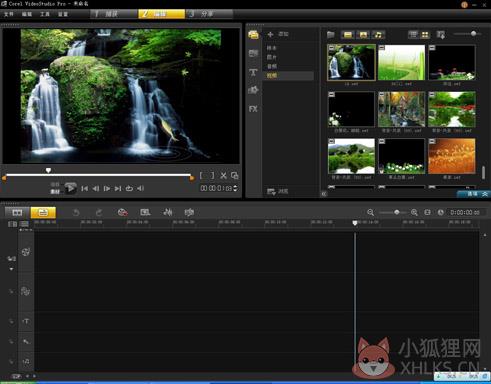Image resolution: width=491 pixels, height=384 pixels.
Task: Toggle show audio files filter in library
Action: coord(378,34)
